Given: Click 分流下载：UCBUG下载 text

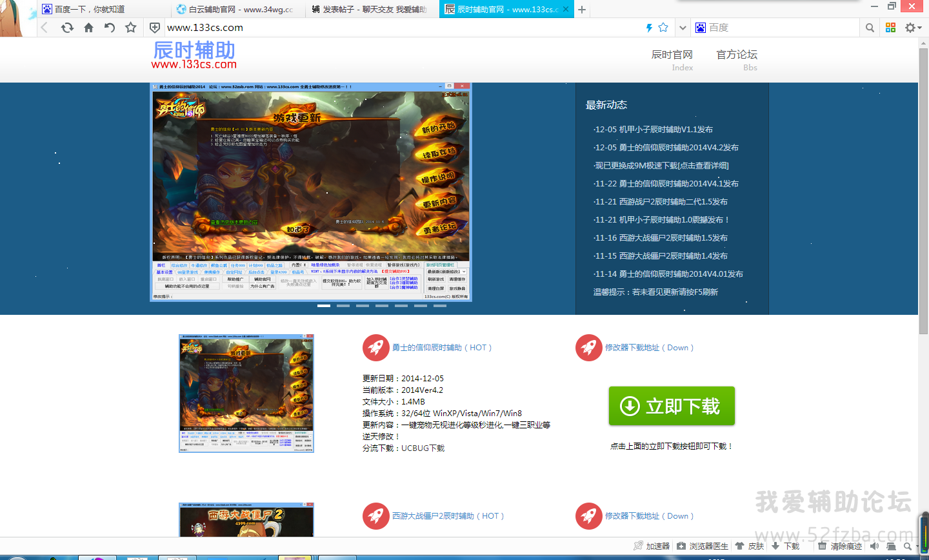Looking at the screenshot, I should [404, 448].
